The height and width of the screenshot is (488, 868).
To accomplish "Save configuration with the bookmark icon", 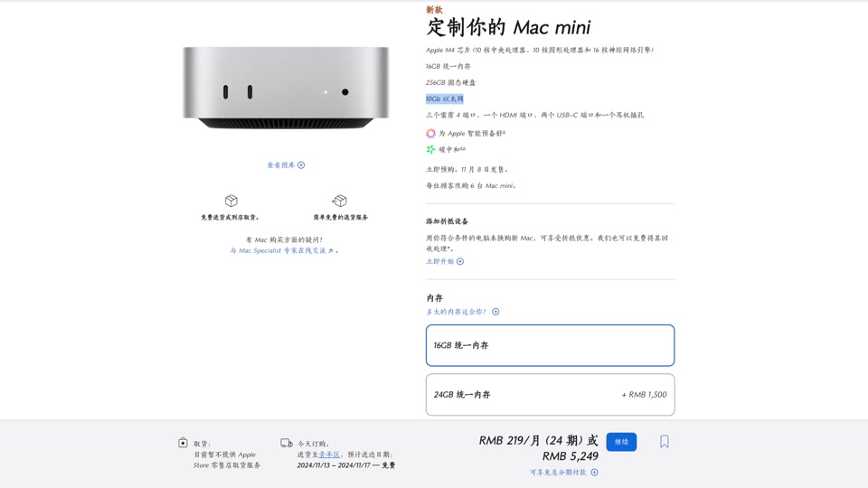I will click(x=665, y=442).
